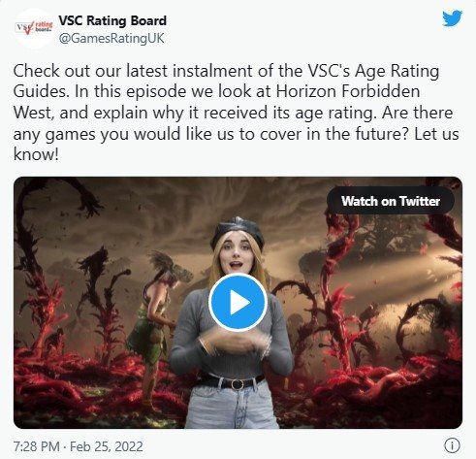Open the @GamesRatingUK handle link

(111, 38)
